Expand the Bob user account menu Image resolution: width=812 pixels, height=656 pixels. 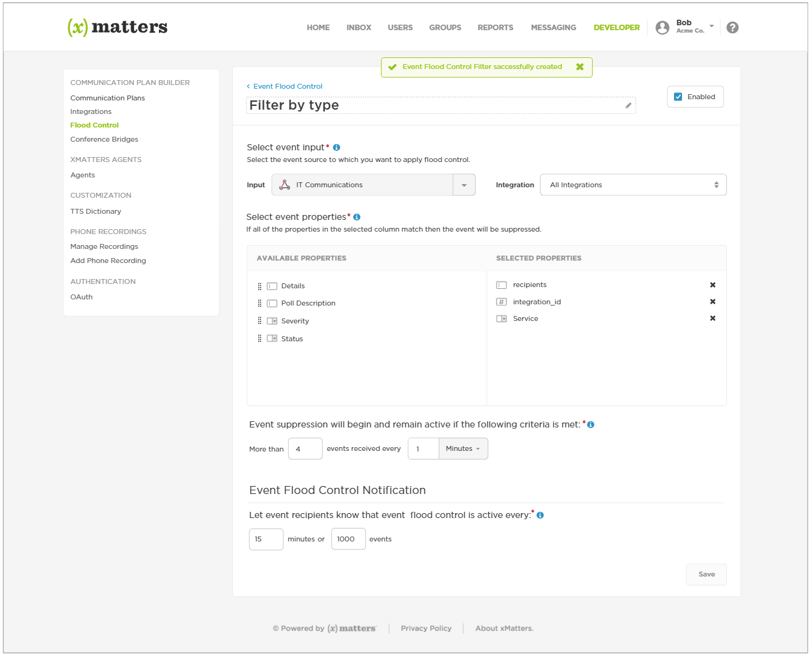(712, 26)
